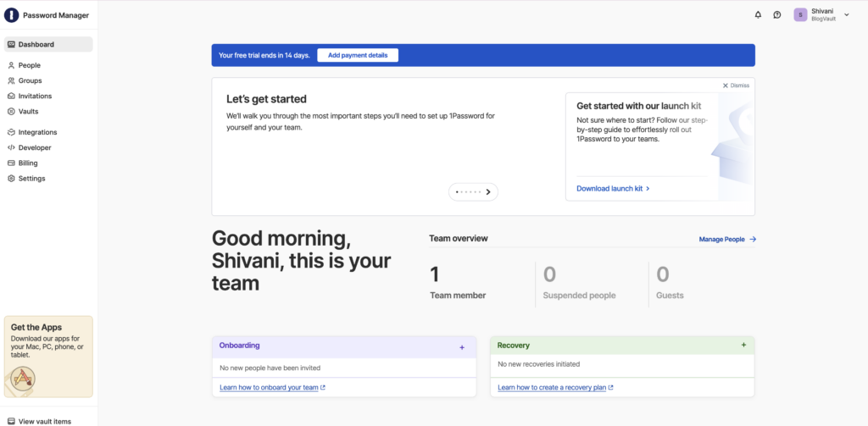Image resolution: width=868 pixels, height=426 pixels.
Task: Click the Password Manager title text
Action: click(56, 15)
